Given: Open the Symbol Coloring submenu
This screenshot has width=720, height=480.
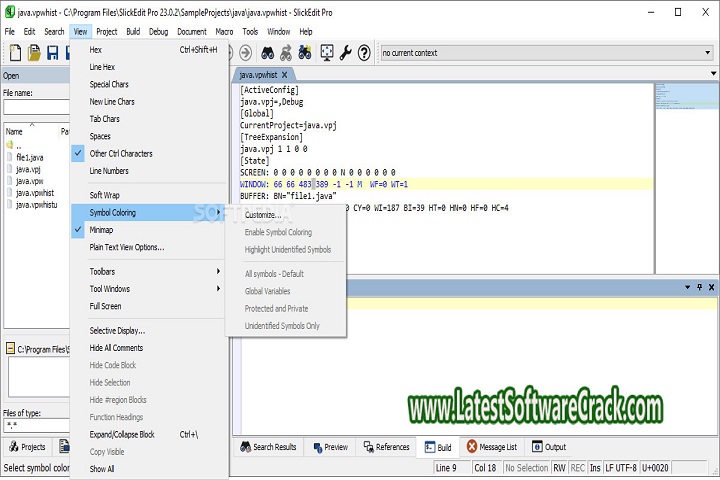Looking at the screenshot, I should point(148,213).
